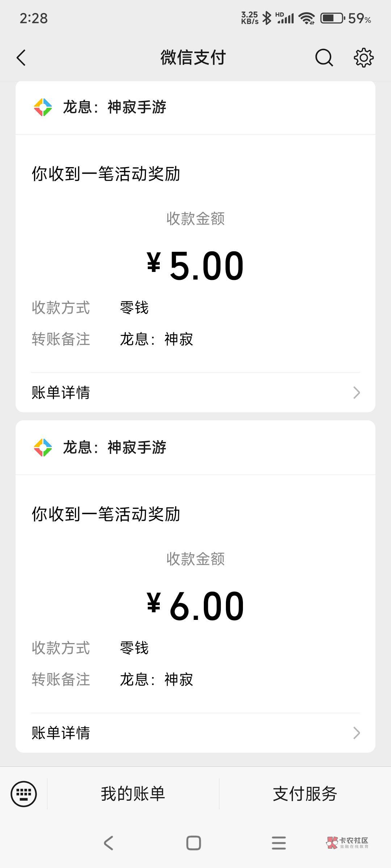The height and width of the screenshot is (868, 391).
Task: Open 我的账单 menu
Action: (133, 794)
